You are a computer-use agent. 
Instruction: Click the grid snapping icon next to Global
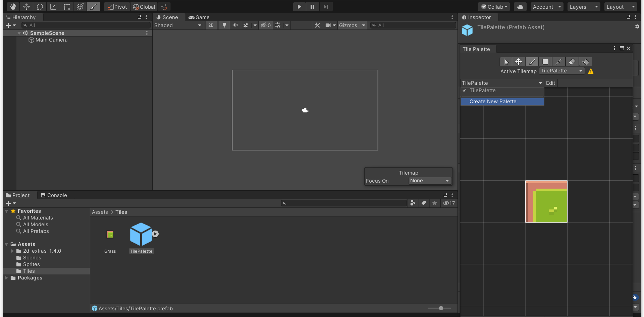click(x=164, y=7)
